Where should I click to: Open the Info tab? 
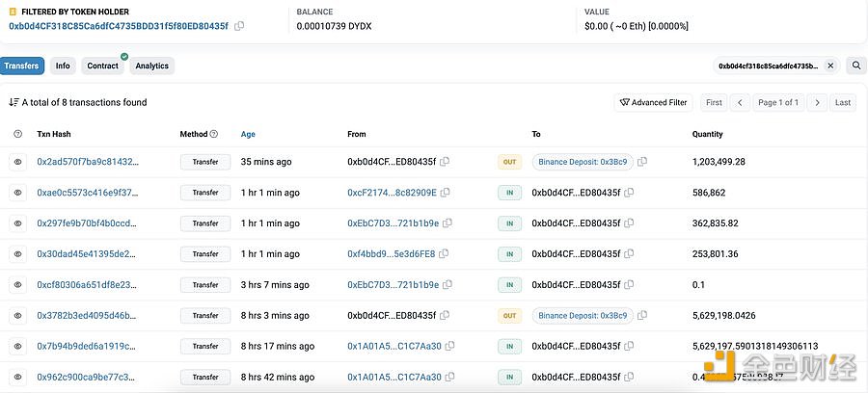click(63, 65)
